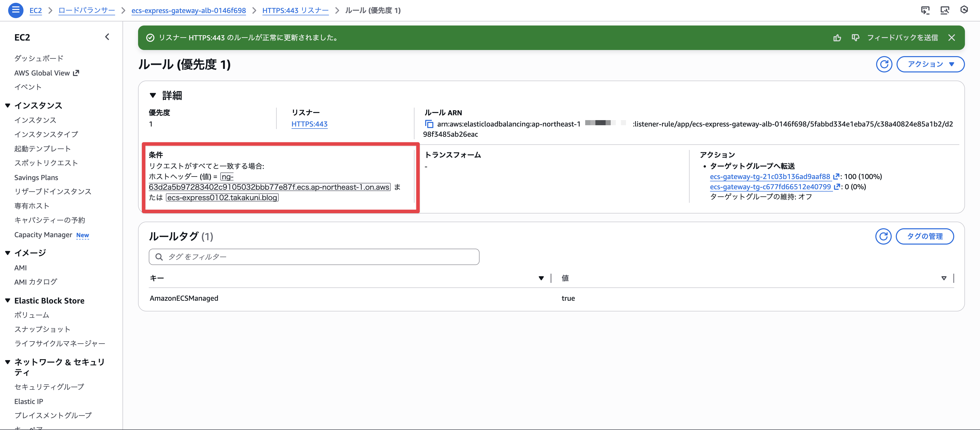Select セキュリティグループ in sidebar
The width and height of the screenshot is (980, 430).
(x=49, y=387)
